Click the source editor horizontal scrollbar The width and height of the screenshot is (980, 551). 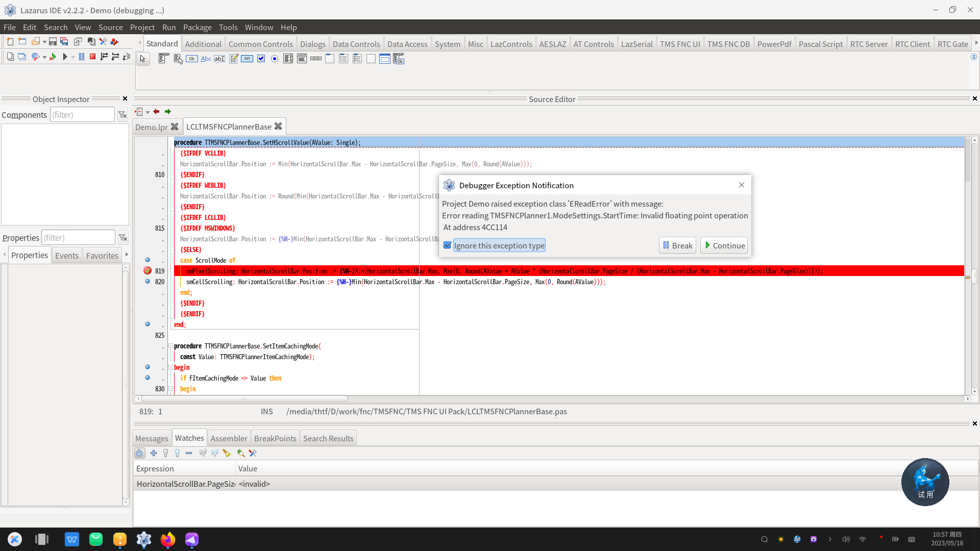click(x=244, y=398)
